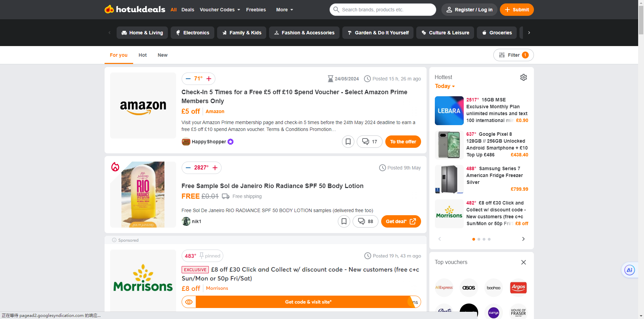Viewport: 644px width, 319px height.
Task: Open the Filter options
Action: [x=513, y=55]
